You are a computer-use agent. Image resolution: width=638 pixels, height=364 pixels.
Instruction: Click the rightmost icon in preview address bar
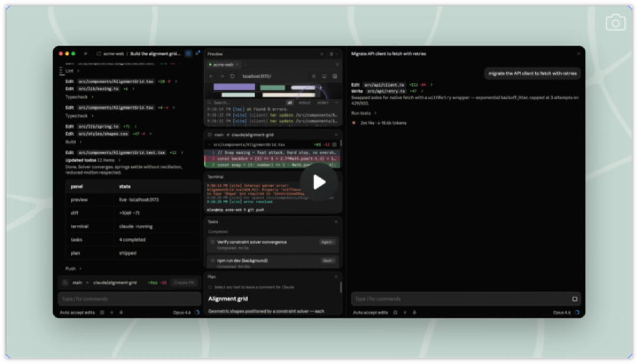click(x=335, y=76)
